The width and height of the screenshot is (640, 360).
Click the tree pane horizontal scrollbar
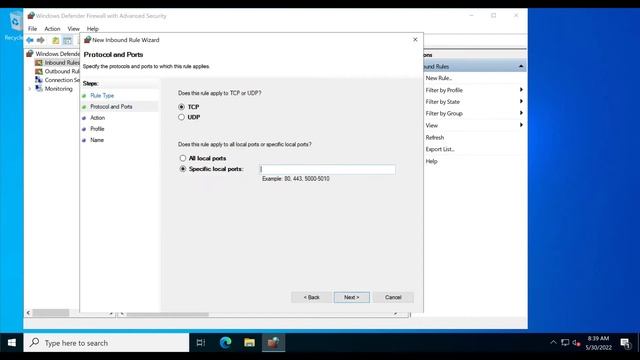(51, 313)
